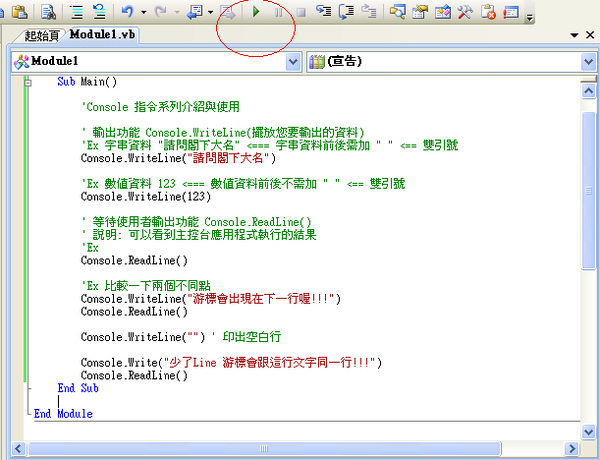Click the vertical scrollbar thumb
The image size is (600, 460).
click(x=589, y=191)
